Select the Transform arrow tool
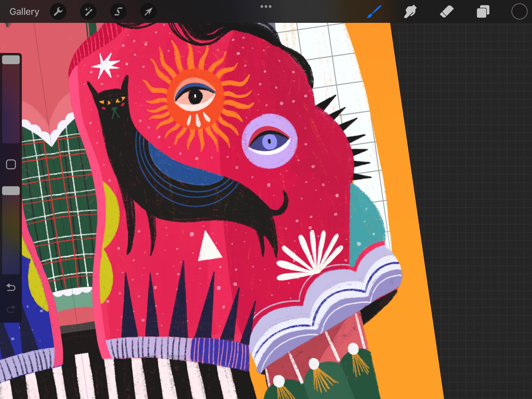The height and width of the screenshot is (399, 532). (149, 12)
